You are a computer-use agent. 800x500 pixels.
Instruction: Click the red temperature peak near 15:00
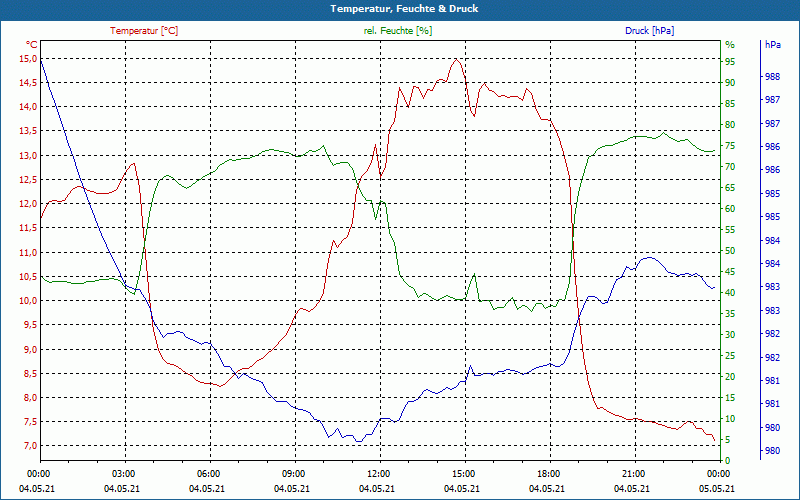[x=456, y=59]
